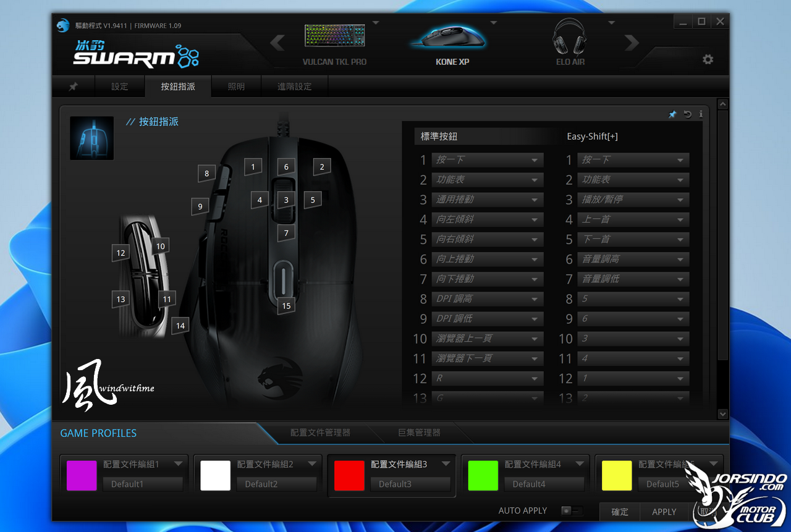Open the pinned tab with pin icon
Screen dimensions: 791x532
tap(73, 87)
